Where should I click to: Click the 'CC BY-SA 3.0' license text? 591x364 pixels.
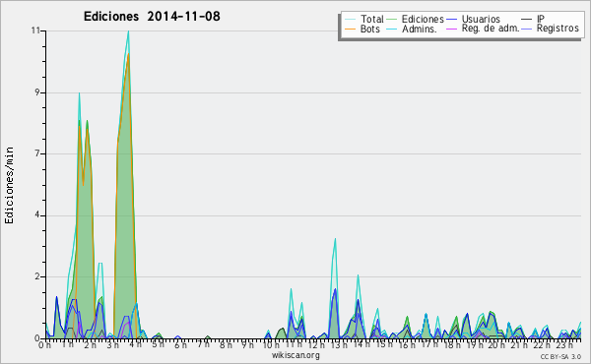tap(560, 357)
